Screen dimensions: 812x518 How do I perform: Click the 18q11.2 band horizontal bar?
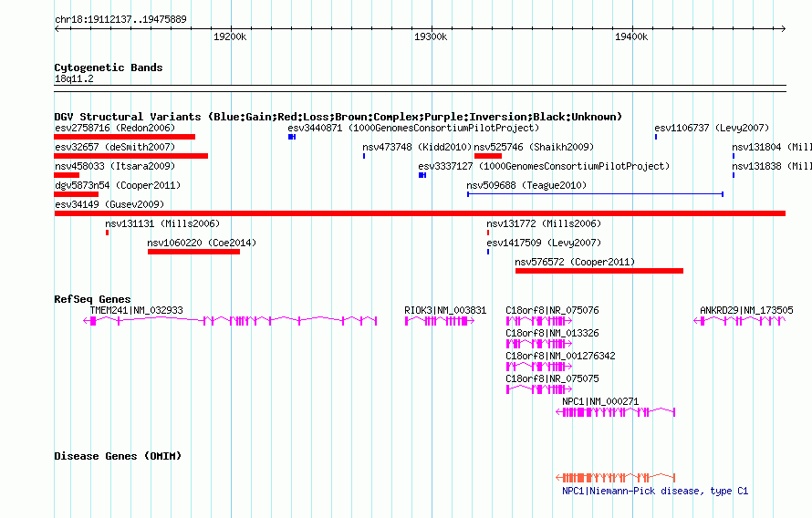click(420, 88)
